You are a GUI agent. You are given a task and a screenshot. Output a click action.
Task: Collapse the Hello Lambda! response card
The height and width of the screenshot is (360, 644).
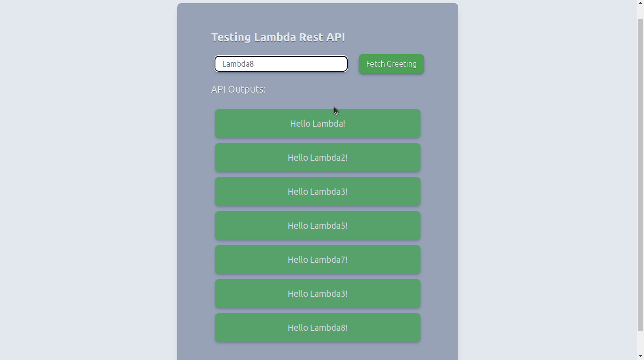[317, 123]
